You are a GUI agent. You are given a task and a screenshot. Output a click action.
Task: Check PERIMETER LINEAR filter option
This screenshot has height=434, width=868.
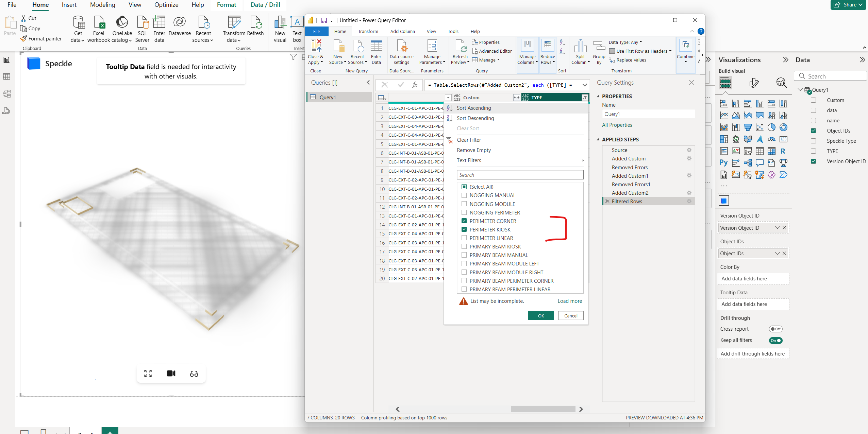(x=464, y=238)
